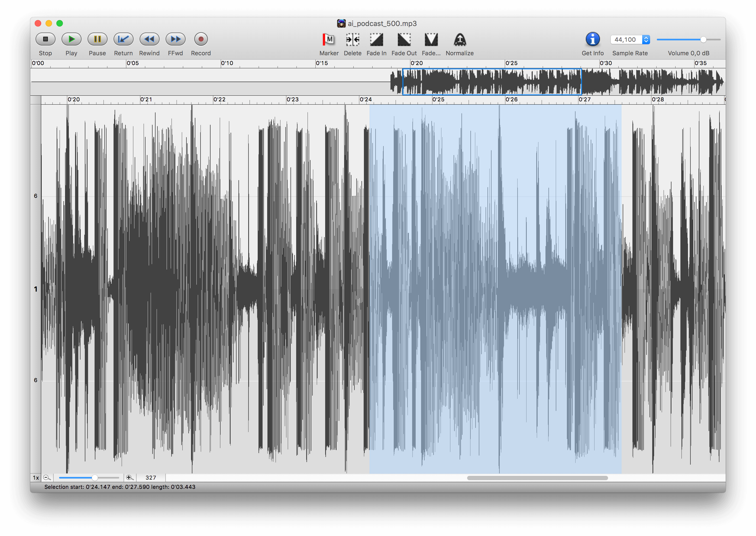The width and height of the screenshot is (756, 536).
Task: Click the yellow minimize window button
Action: coord(49,23)
